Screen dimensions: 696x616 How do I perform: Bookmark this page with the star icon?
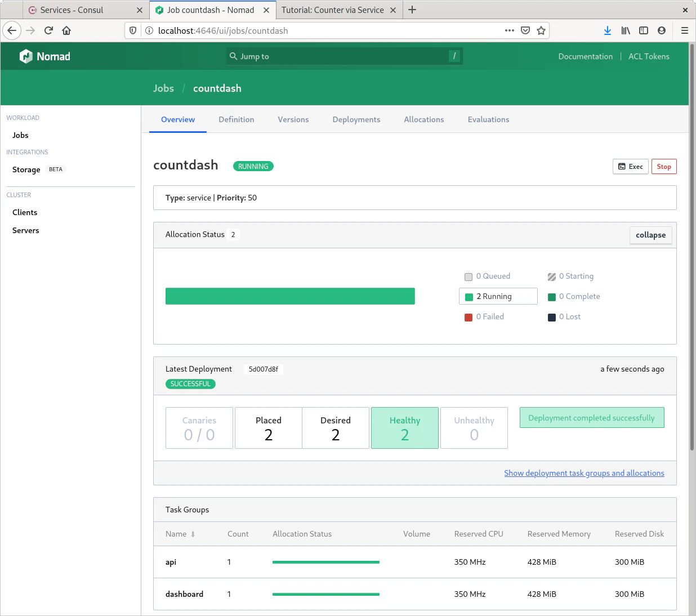click(x=541, y=30)
